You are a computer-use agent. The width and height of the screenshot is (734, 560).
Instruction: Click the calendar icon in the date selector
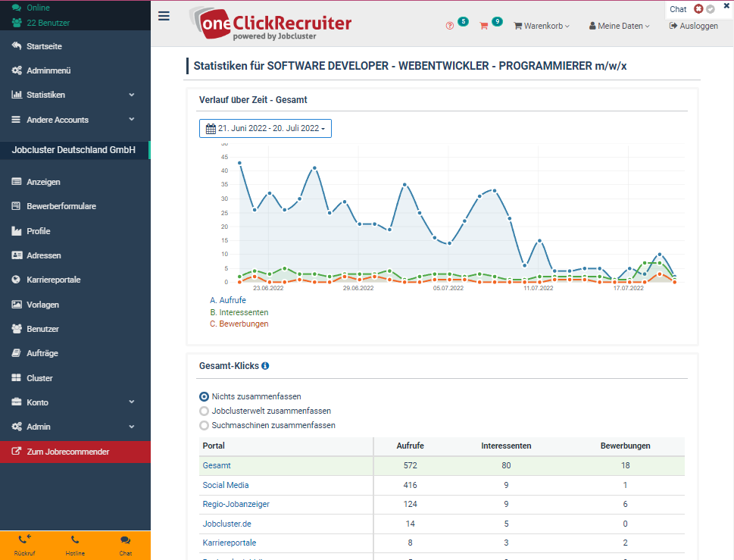tap(210, 128)
